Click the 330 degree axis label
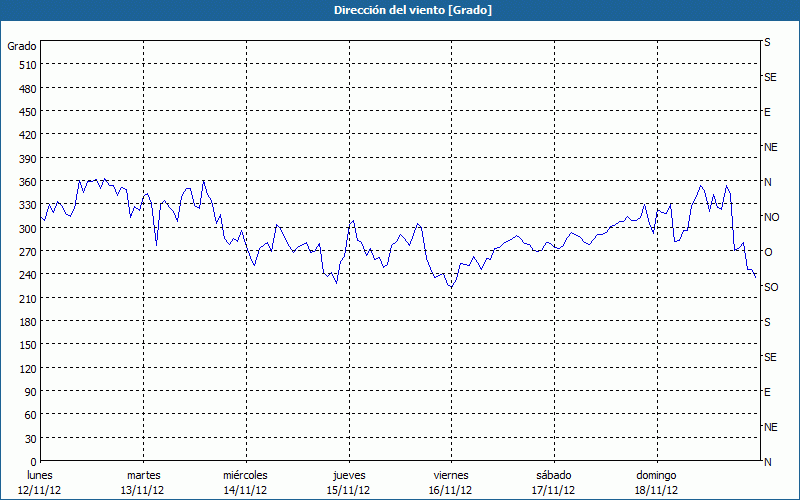The height and width of the screenshot is (500, 800). [28, 205]
